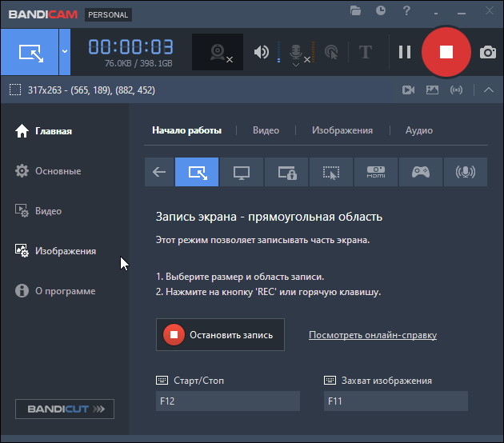
Task: Toggle the microphone recording icon
Action: (295, 51)
